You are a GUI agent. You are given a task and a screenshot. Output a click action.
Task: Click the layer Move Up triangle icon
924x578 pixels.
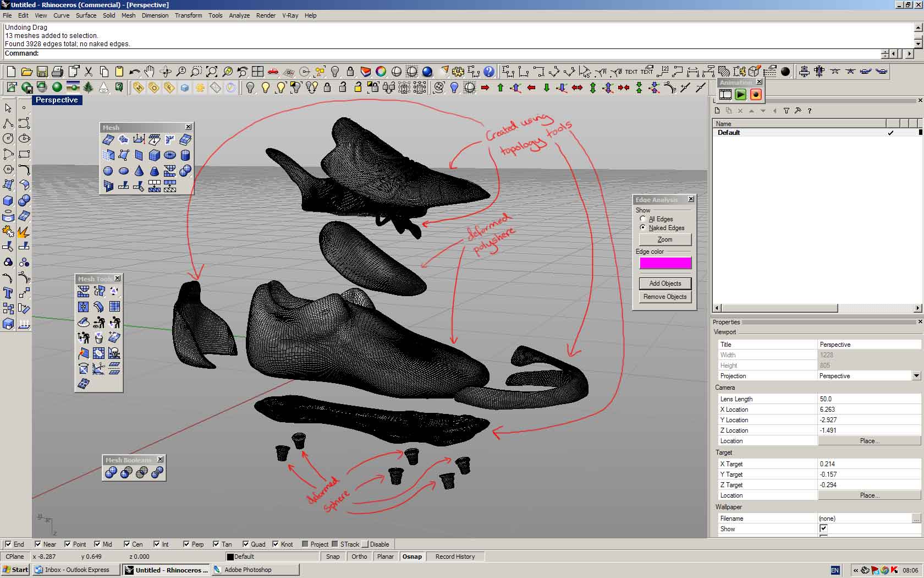(x=751, y=111)
